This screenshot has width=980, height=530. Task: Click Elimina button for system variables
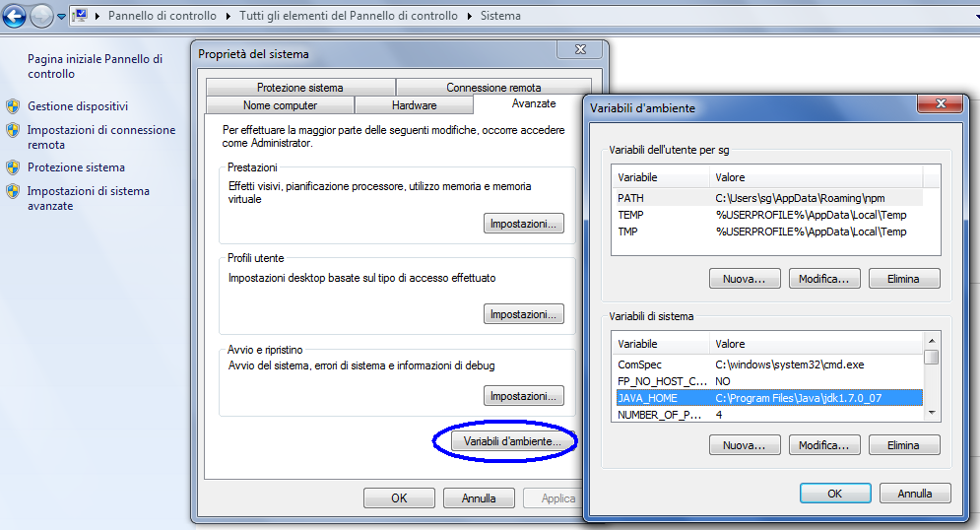904,445
